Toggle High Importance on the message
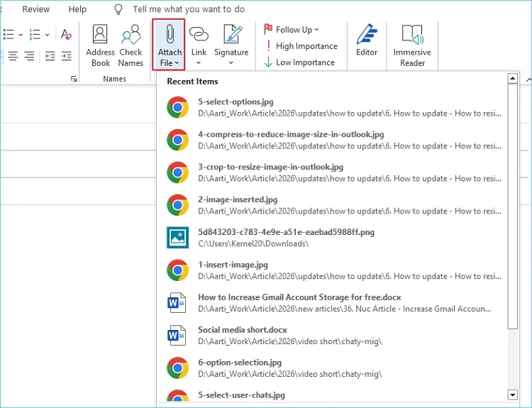 coord(301,46)
